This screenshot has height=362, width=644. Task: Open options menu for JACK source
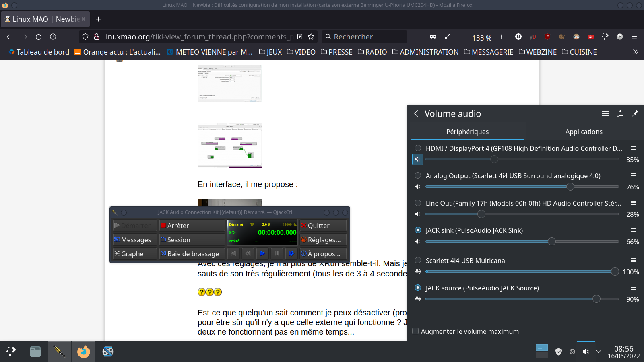(x=634, y=288)
